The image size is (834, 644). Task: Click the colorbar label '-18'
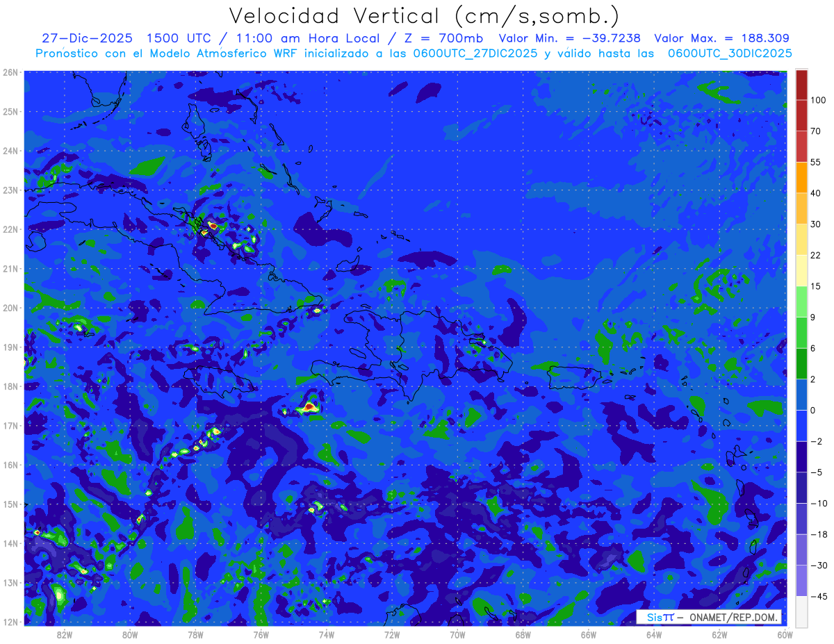pos(819,534)
